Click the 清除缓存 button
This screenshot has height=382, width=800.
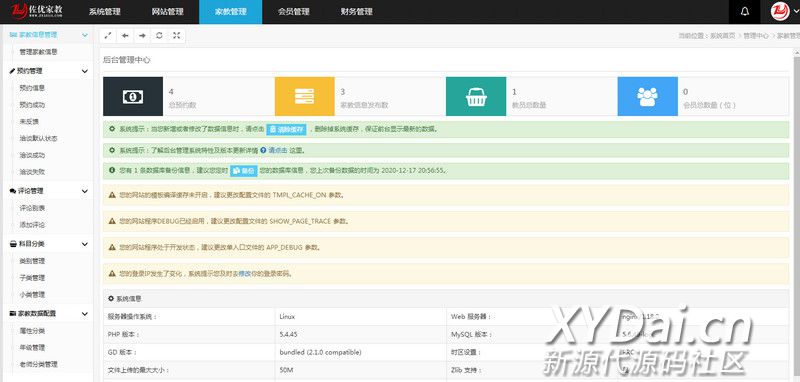point(286,130)
